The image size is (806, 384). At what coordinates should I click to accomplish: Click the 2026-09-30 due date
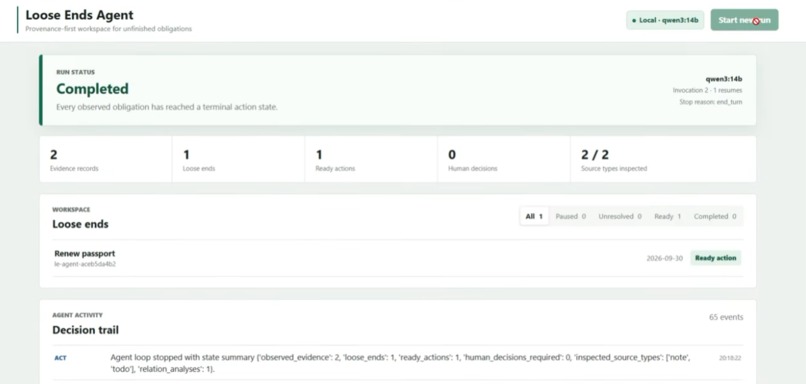(x=664, y=258)
